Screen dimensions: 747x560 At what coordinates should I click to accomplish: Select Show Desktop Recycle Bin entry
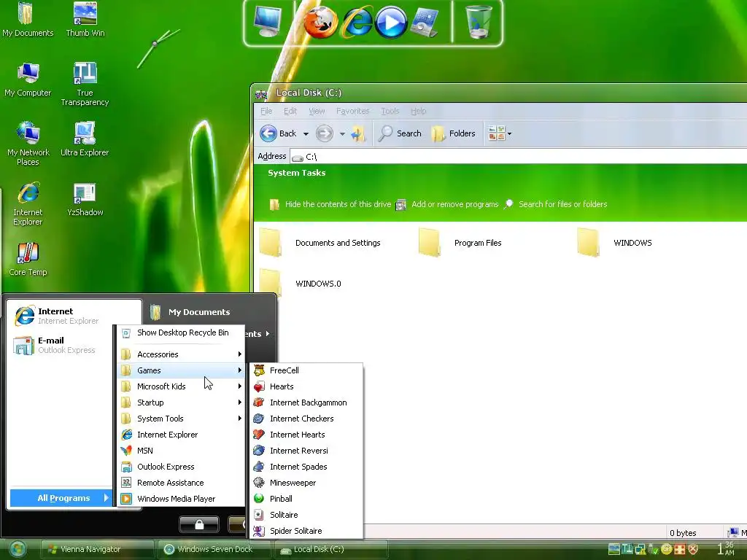181,332
